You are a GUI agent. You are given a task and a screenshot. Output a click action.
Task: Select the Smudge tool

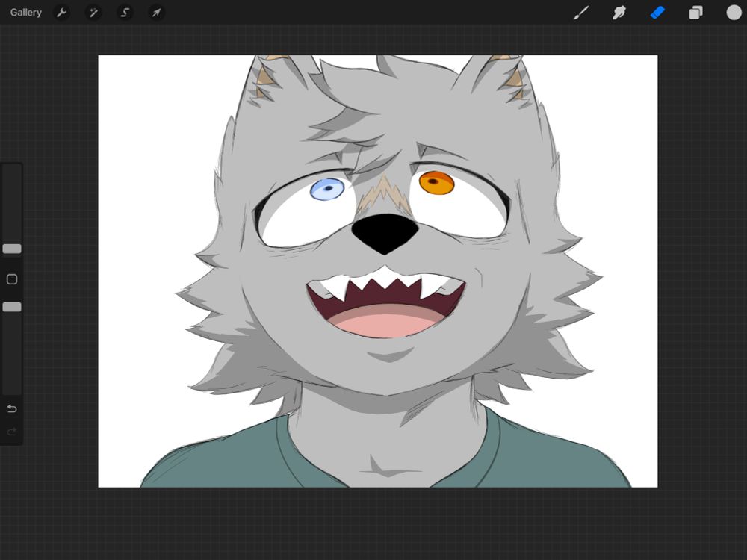pos(619,13)
